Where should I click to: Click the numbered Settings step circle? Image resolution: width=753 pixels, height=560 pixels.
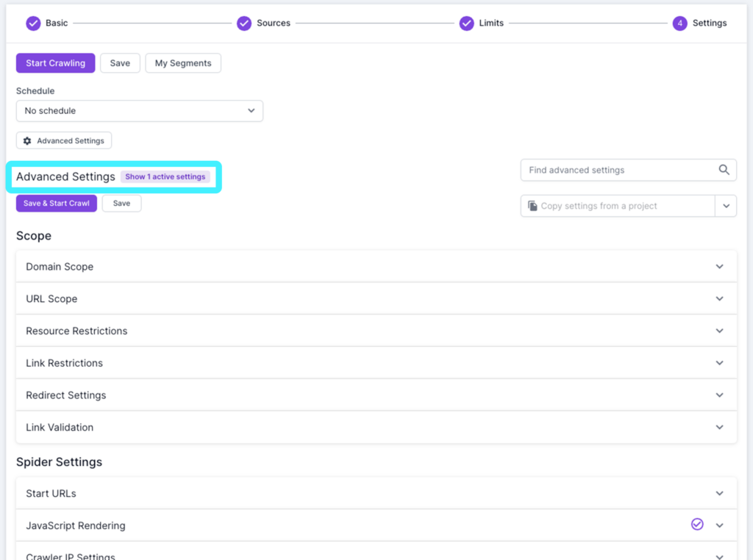click(x=680, y=23)
